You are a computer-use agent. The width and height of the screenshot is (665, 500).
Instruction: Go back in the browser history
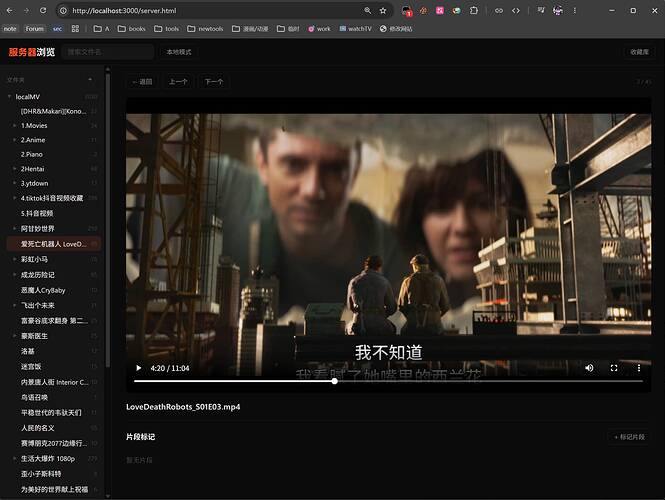point(10,11)
